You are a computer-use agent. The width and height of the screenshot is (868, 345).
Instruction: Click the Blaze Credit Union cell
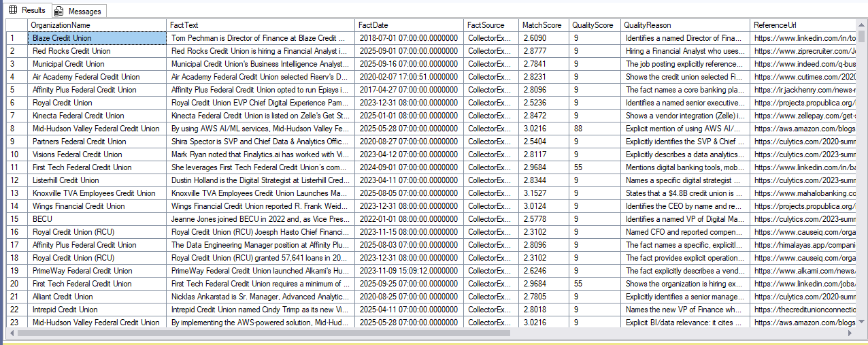pos(97,38)
